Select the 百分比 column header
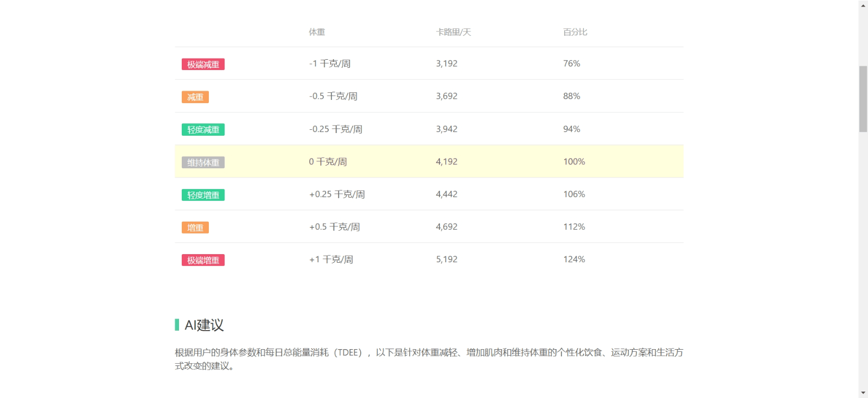 coord(575,32)
